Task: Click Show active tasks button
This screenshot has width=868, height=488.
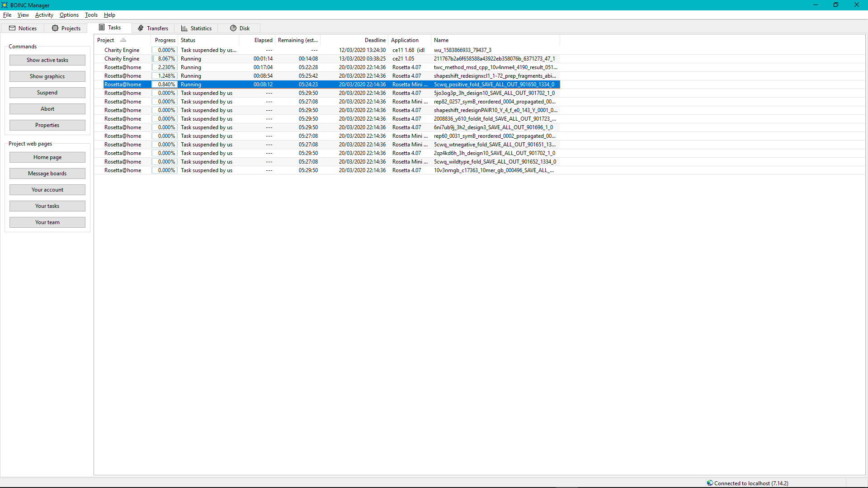Action: tap(47, 60)
